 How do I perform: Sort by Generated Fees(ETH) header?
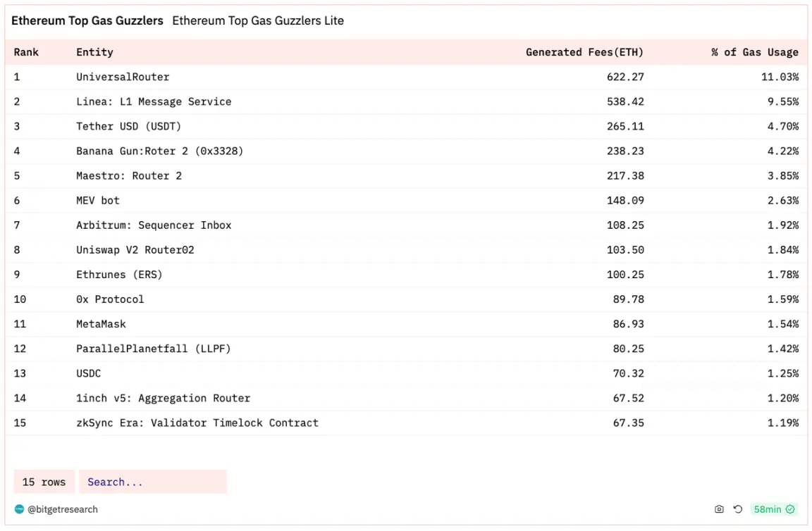click(584, 52)
